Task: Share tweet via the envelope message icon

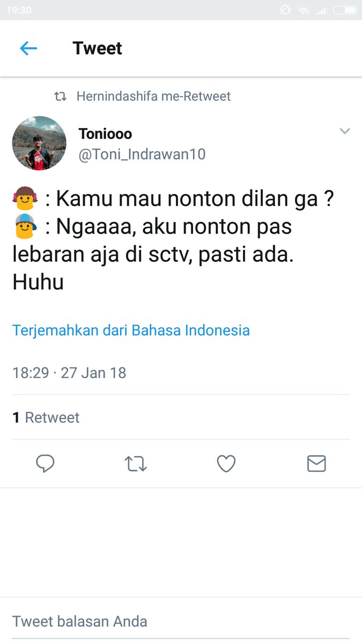Action: pyautogui.click(x=316, y=464)
